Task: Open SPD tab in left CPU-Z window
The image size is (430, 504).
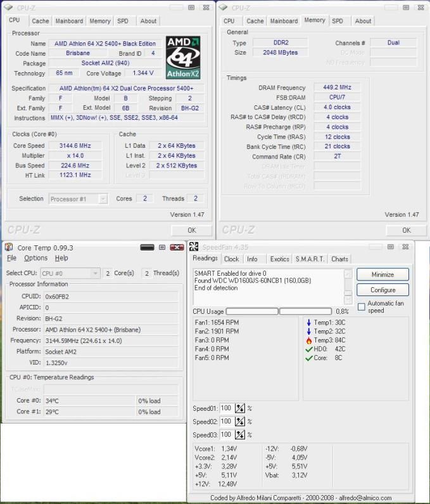Action: click(x=123, y=21)
